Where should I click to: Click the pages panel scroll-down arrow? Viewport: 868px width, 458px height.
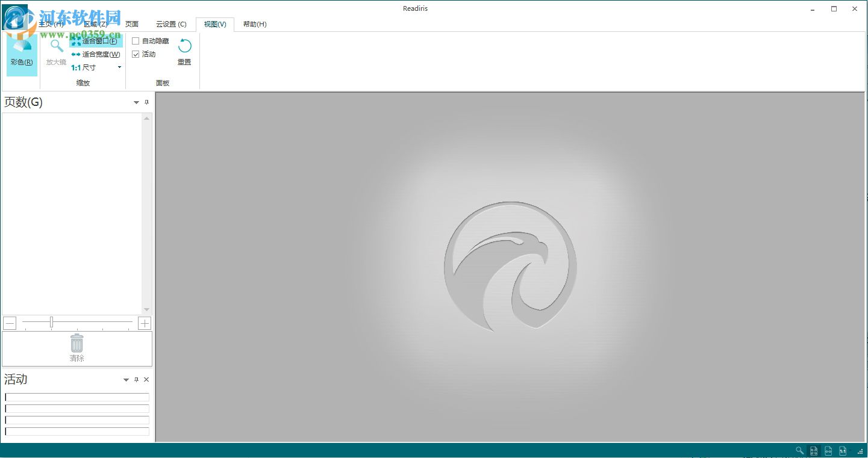click(146, 309)
